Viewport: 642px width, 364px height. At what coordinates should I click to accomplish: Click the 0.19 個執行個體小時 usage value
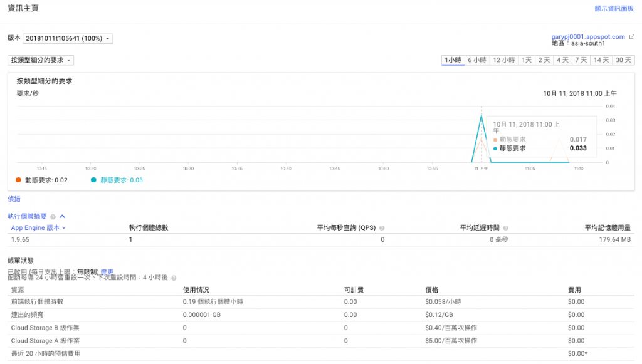(x=213, y=302)
